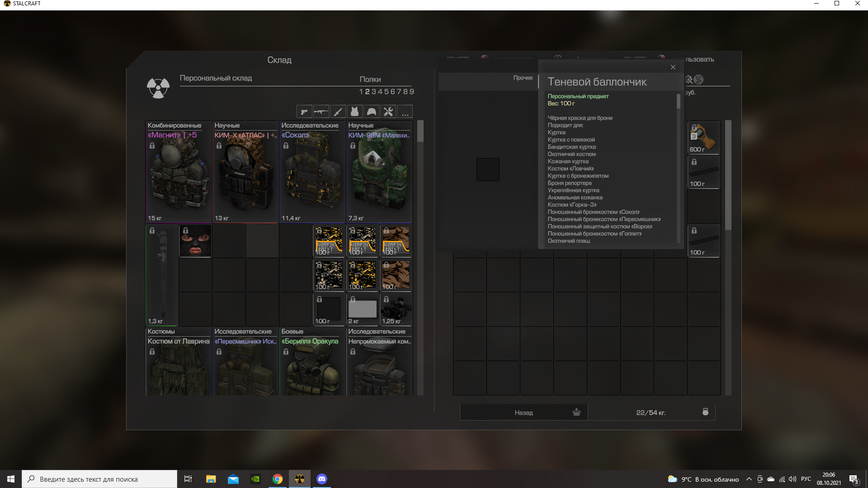Click the round S coin icon
868x488 pixels.
point(699,80)
